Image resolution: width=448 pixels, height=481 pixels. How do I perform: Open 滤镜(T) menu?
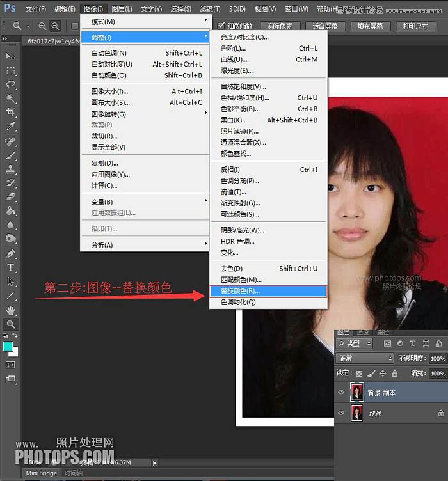(210, 9)
